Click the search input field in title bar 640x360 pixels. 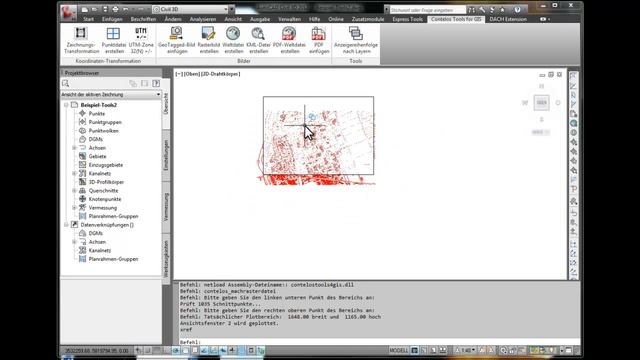pyautogui.click(x=427, y=10)
